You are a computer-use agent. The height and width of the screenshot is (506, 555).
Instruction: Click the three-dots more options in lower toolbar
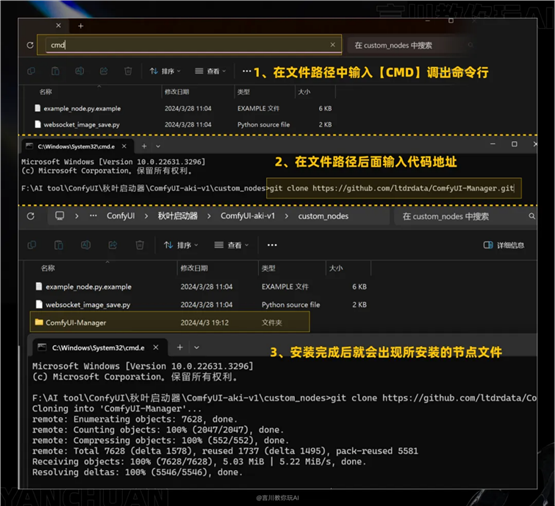[x=272, y=245]
